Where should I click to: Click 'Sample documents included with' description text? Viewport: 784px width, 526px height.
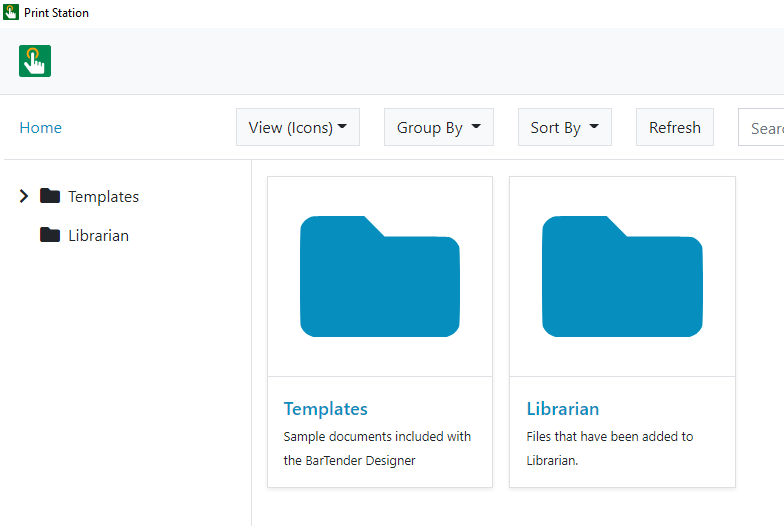(377, 436)
